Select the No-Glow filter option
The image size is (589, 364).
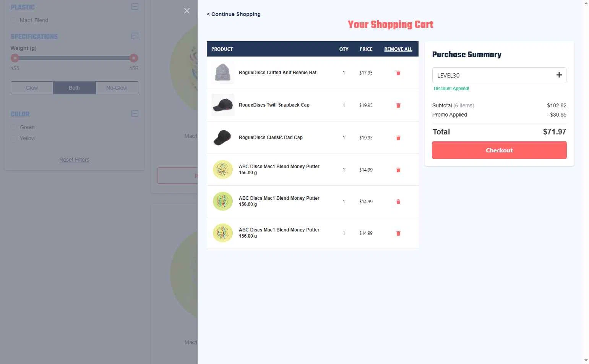click(x=117, y=88)
